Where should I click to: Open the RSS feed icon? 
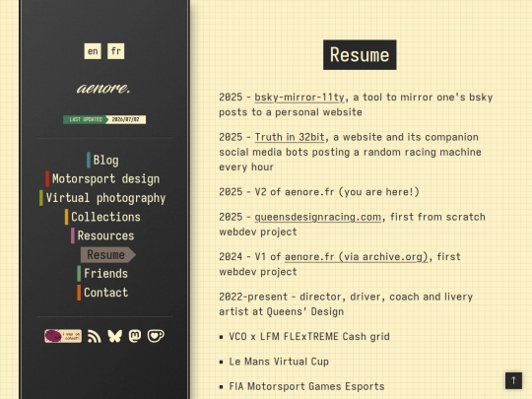(94, 336)
